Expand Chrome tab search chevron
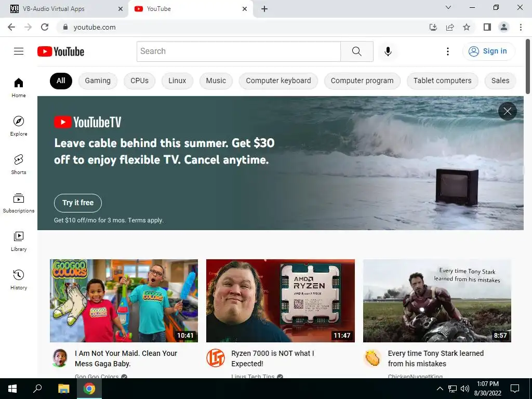 pos(448,7)
